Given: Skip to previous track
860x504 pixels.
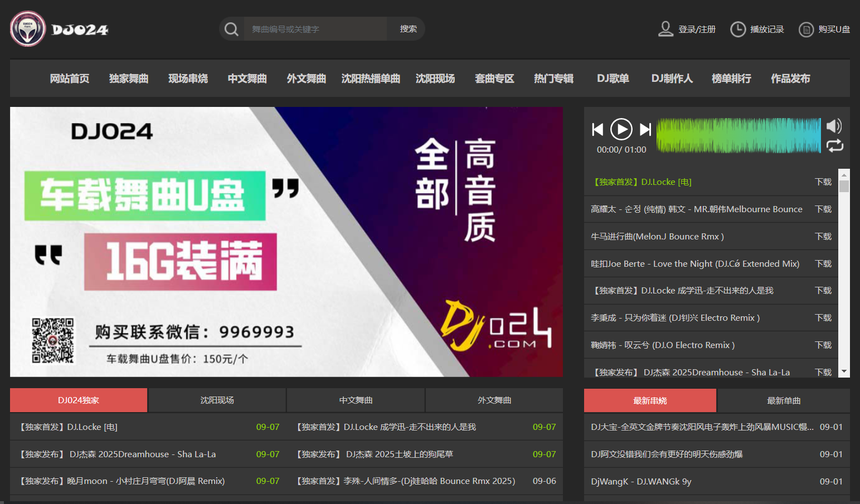Looking at the screenshot, I should click(x=597, y=130).
